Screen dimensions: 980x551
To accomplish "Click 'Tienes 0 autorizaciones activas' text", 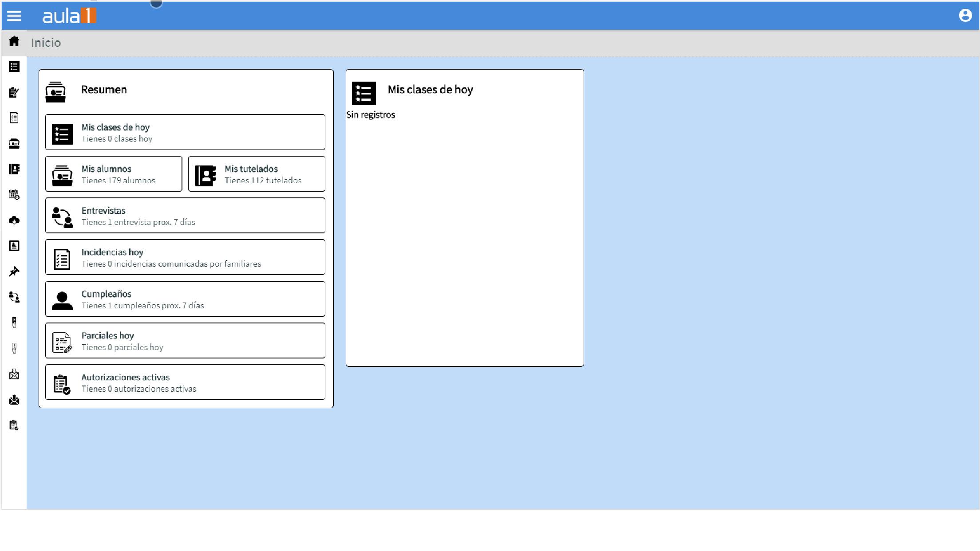I will click(139, 389).
